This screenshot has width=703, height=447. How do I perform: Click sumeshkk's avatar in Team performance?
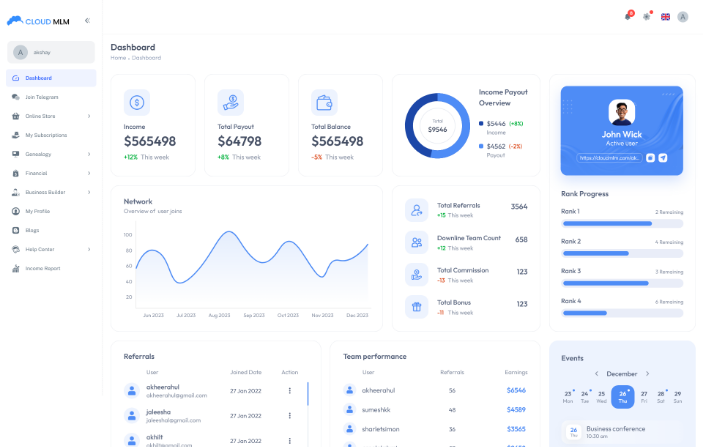tap(349, 409)
